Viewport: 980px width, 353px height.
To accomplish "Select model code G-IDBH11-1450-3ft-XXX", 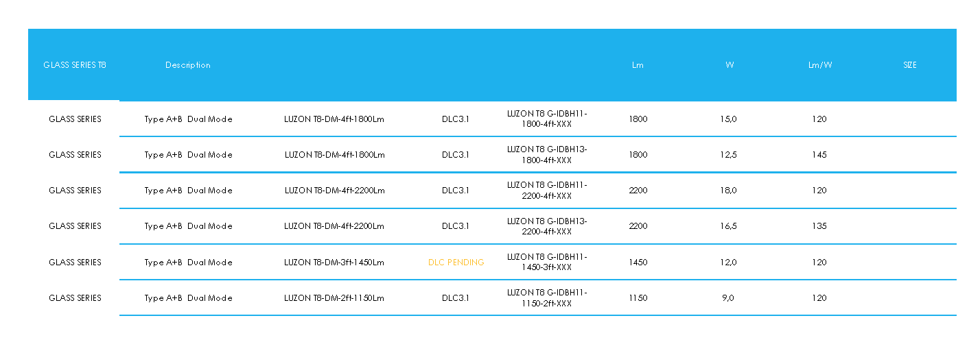I will (x=547, y=263).
